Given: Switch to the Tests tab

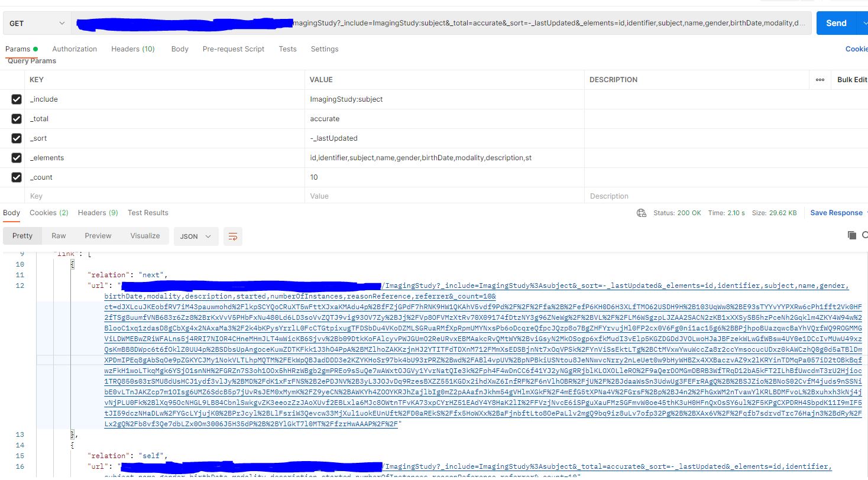Looking at the screenshot, I should point(287,48).
